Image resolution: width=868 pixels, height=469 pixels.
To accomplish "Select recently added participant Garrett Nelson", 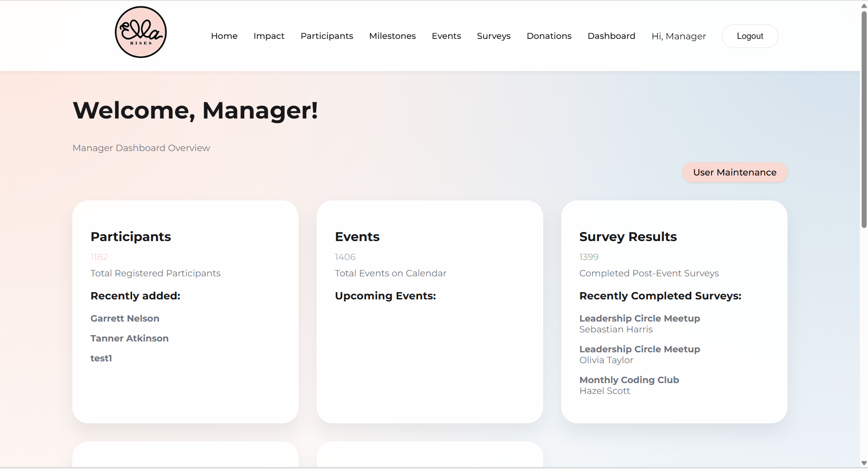I will click(x=125, y=318).
